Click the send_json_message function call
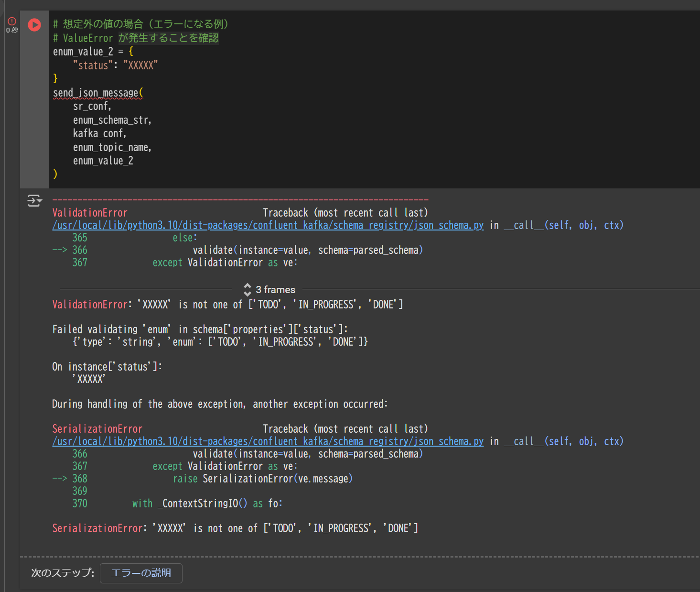The width and height of the screenshot is (700, 592). click(98, 93)
